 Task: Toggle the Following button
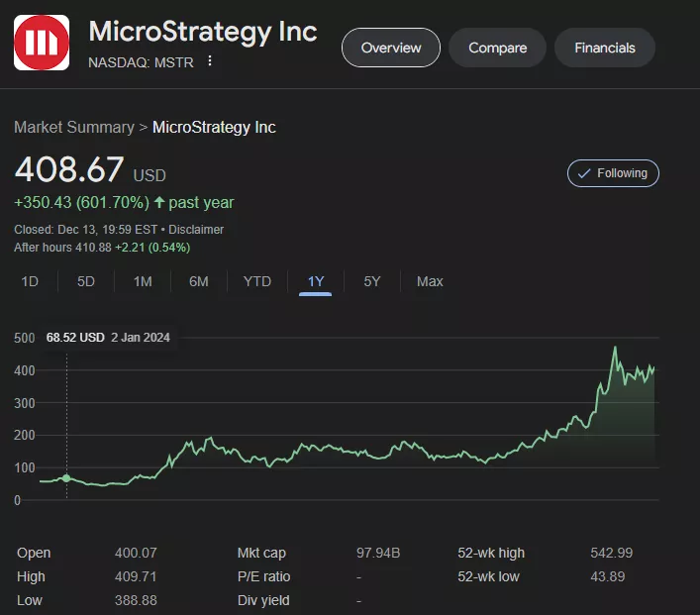(613, 173)
